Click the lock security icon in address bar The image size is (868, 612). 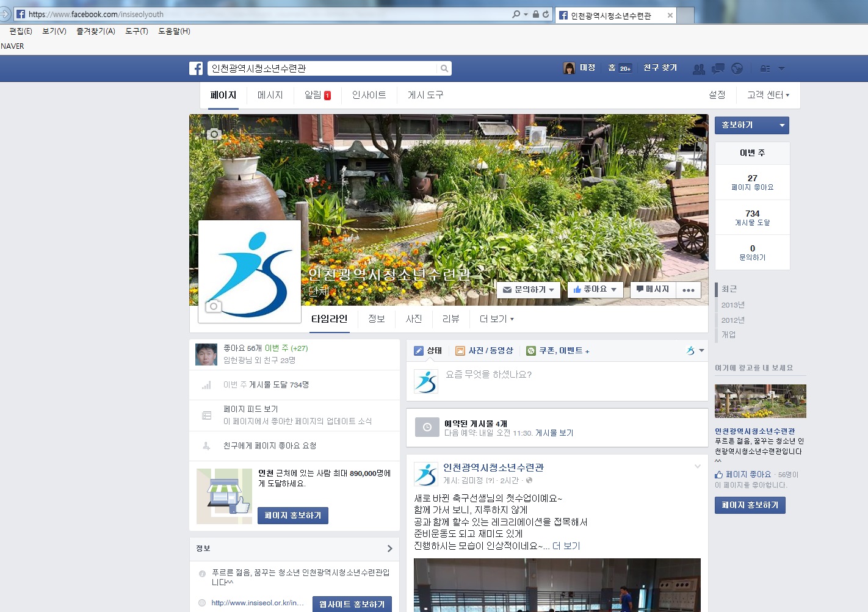click(x=535, y=14)
